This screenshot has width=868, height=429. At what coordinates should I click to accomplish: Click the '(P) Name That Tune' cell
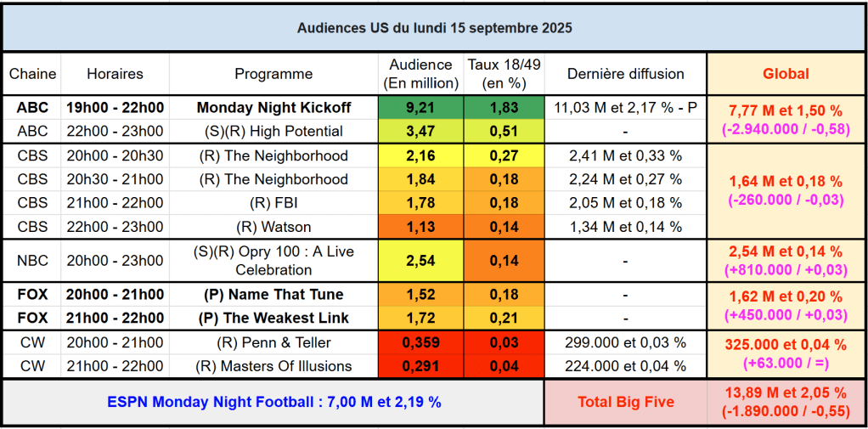pyautogui.click(x=273, y=295)
